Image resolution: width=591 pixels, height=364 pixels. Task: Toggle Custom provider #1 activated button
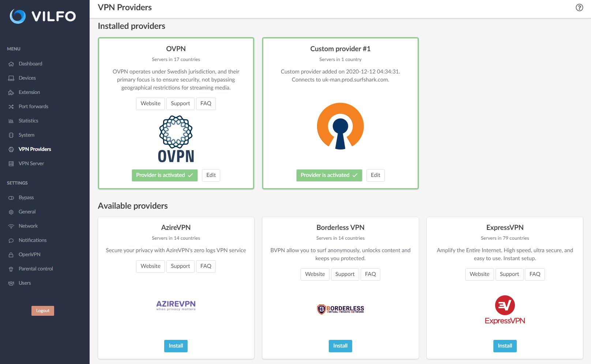(329, 175)
